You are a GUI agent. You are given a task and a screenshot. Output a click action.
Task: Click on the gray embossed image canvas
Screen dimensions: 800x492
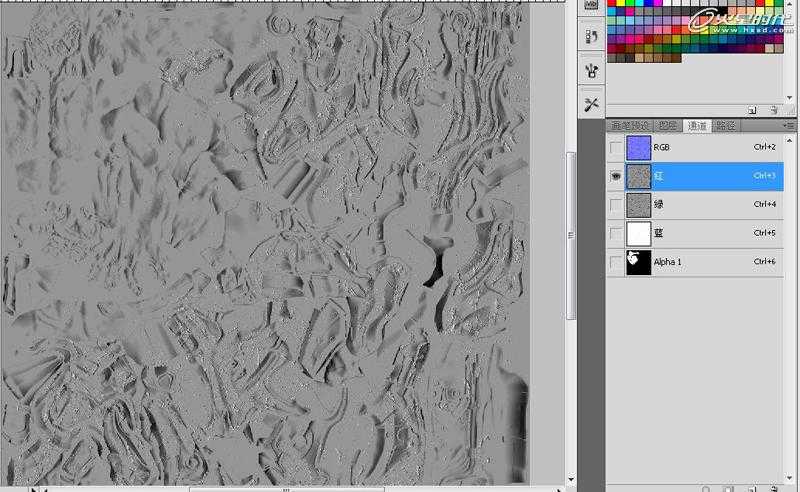265,245
